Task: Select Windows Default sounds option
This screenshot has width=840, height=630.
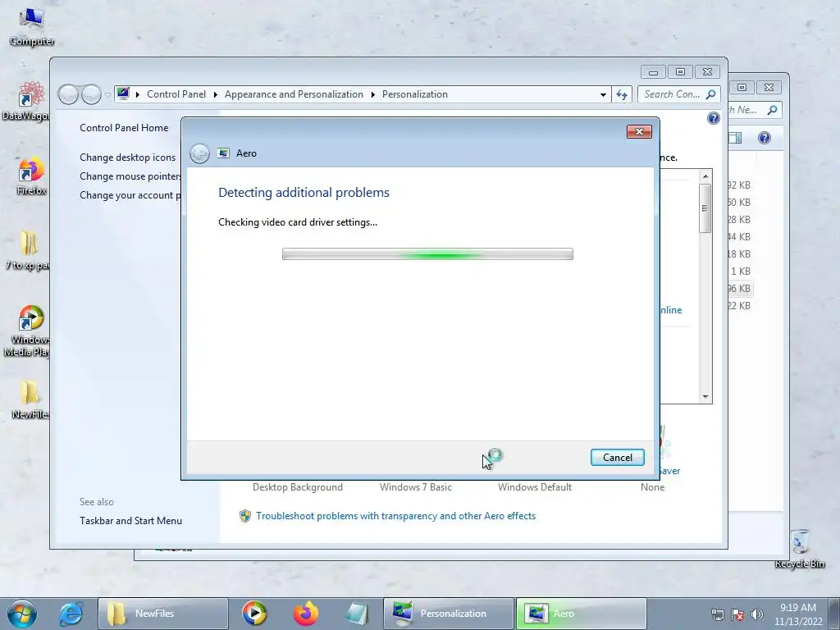Action: point(535,487)
